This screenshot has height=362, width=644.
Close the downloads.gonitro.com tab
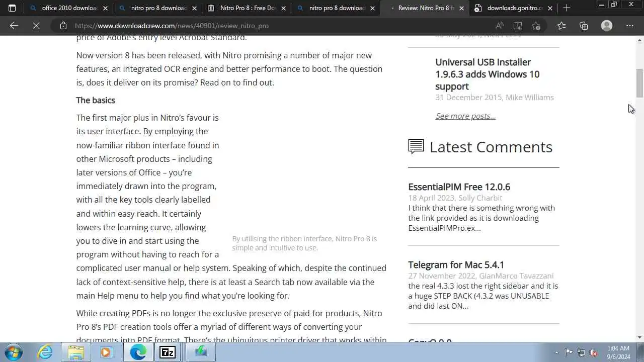tap(550, 8)
